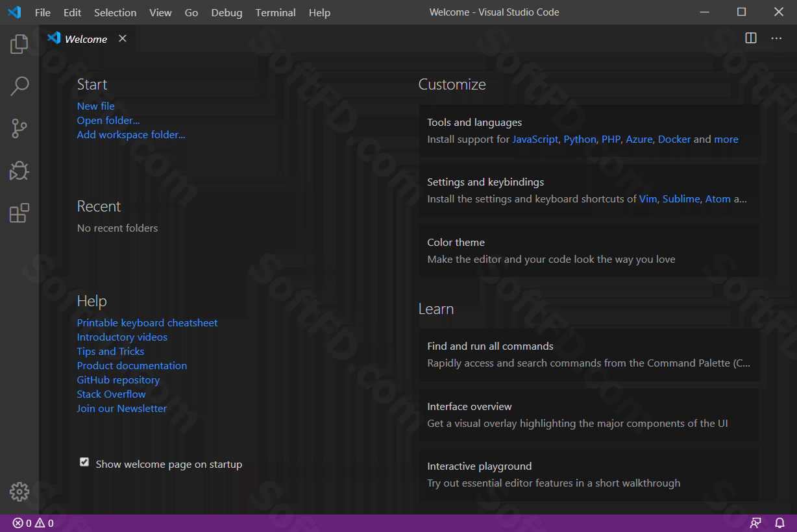
Task: Open the Terminal menu
Action: click(x=275, y=12)
